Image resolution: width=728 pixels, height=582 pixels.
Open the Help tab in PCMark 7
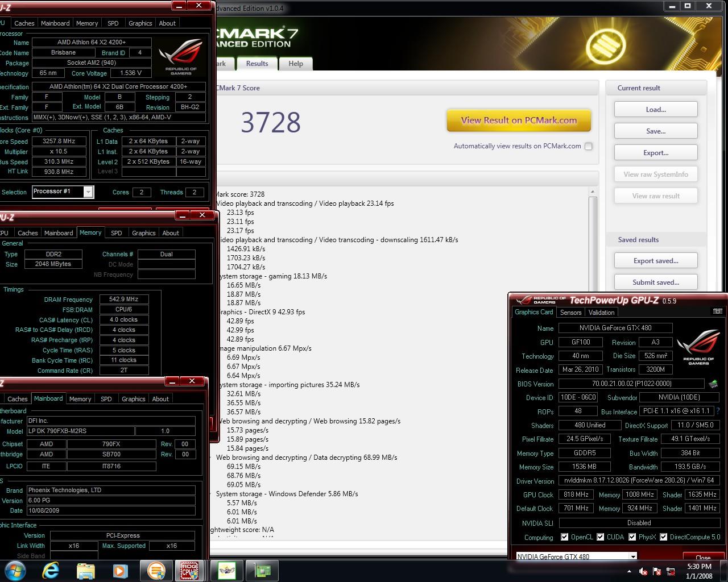296,64
